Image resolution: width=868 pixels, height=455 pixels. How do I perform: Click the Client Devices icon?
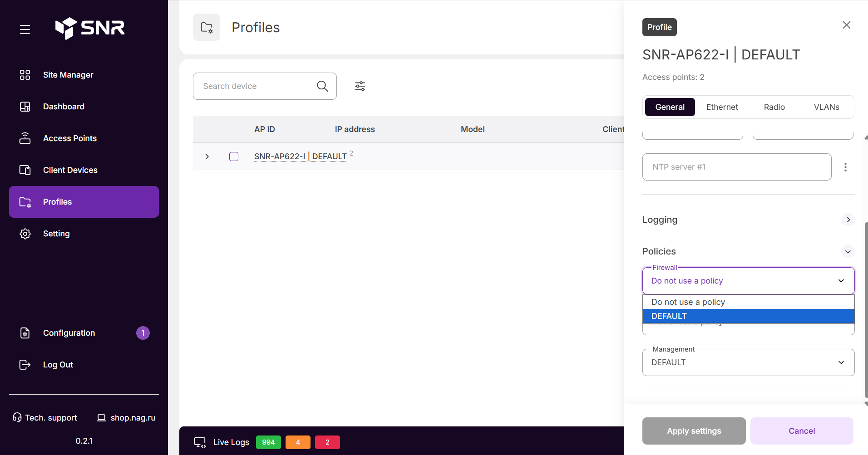[x=25, y=170]
